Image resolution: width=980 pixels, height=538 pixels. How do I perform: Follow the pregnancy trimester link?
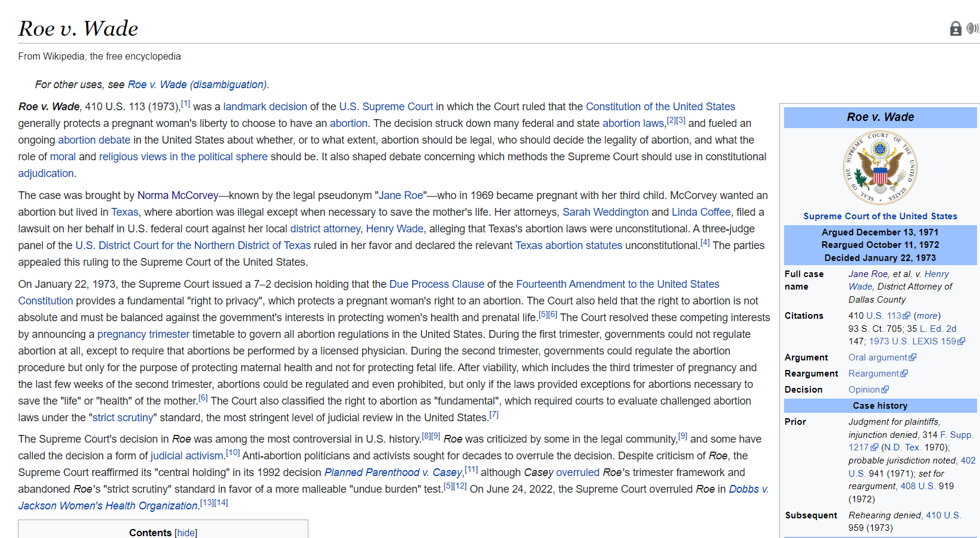[143, 334]
